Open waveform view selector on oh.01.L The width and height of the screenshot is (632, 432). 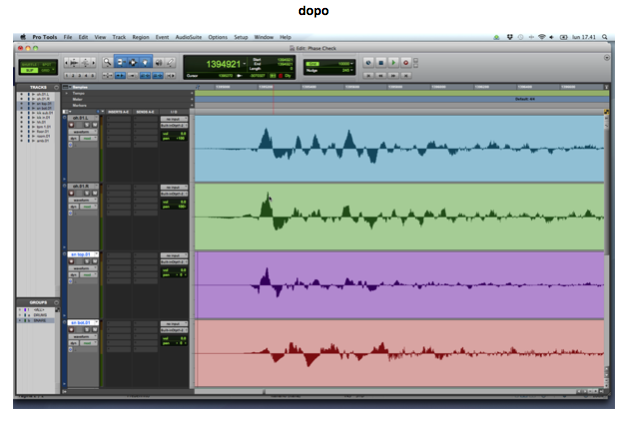pyautogui.click(x=83, y=132)
